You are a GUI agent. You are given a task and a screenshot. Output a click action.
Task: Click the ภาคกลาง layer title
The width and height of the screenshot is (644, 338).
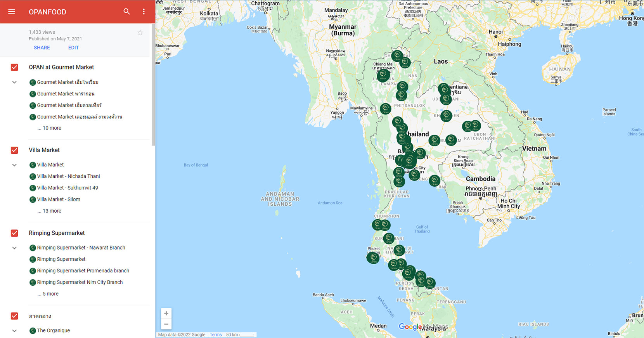40,316
